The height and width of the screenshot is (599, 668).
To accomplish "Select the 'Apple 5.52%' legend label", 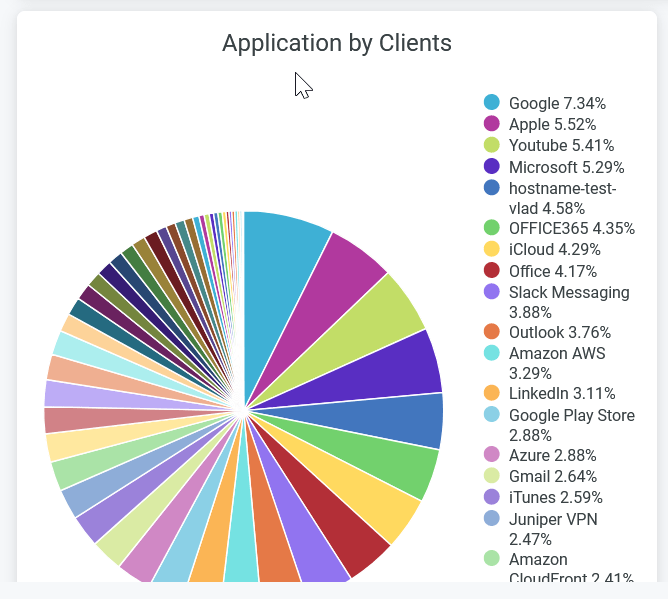I will click(553, 125).
